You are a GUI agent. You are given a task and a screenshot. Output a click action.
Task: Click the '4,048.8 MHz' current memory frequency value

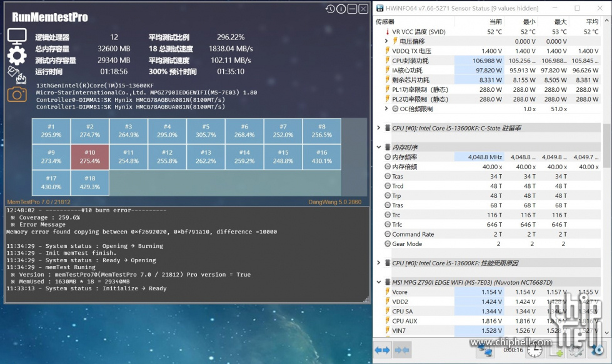[484, 157]
